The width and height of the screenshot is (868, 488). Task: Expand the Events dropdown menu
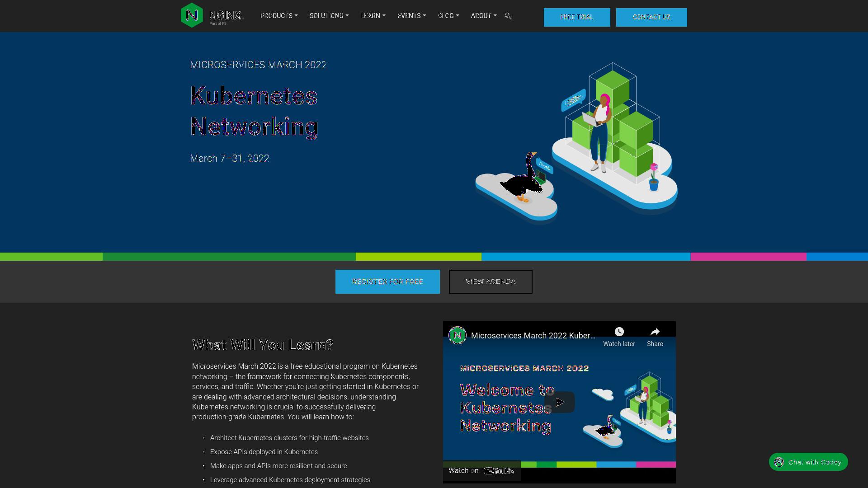point(412,16)
